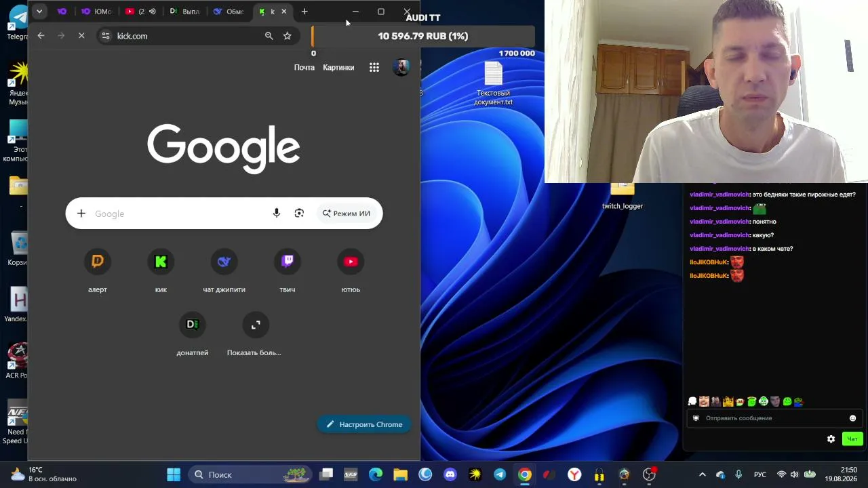Click the green Чат button

click(x=852, y=439)
